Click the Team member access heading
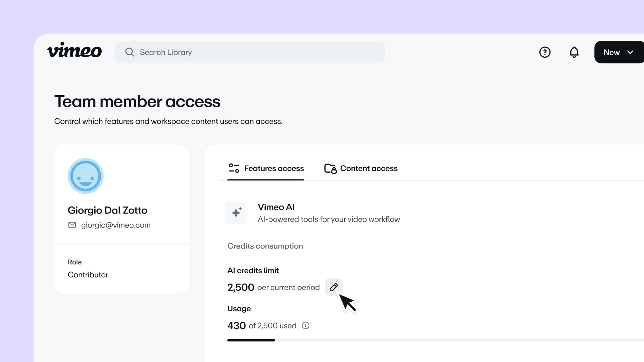This screenshot has width=644, height=362. pos(137,102)
